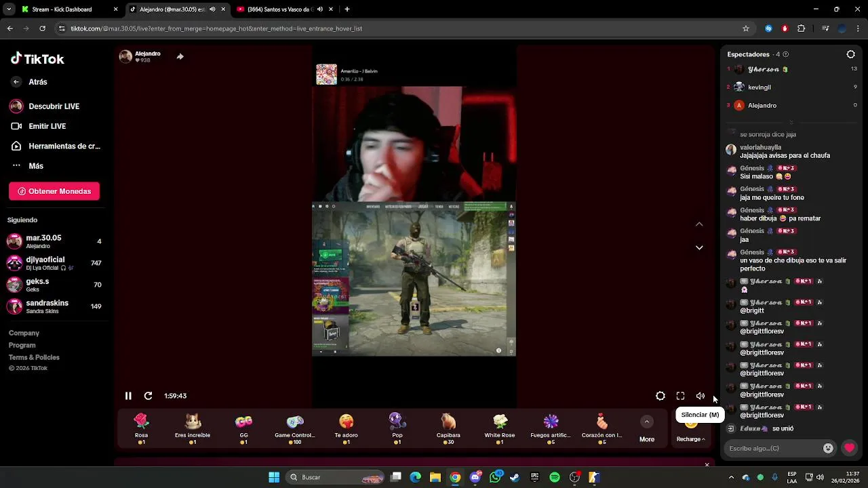The height and width of the screenshot is (488, 868).
Task: Open geks.s in Siguiendo list
Action: click(x=54, y=285)
